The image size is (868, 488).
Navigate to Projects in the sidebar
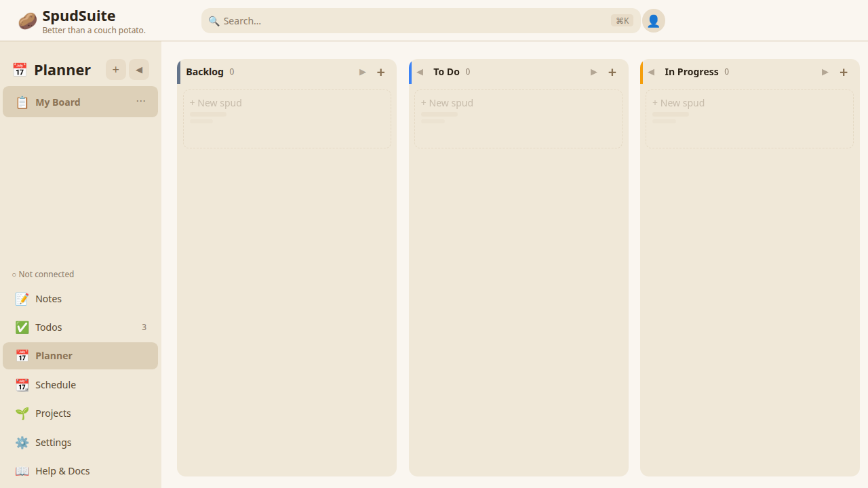pyautogui.click(x=80, y=413)
